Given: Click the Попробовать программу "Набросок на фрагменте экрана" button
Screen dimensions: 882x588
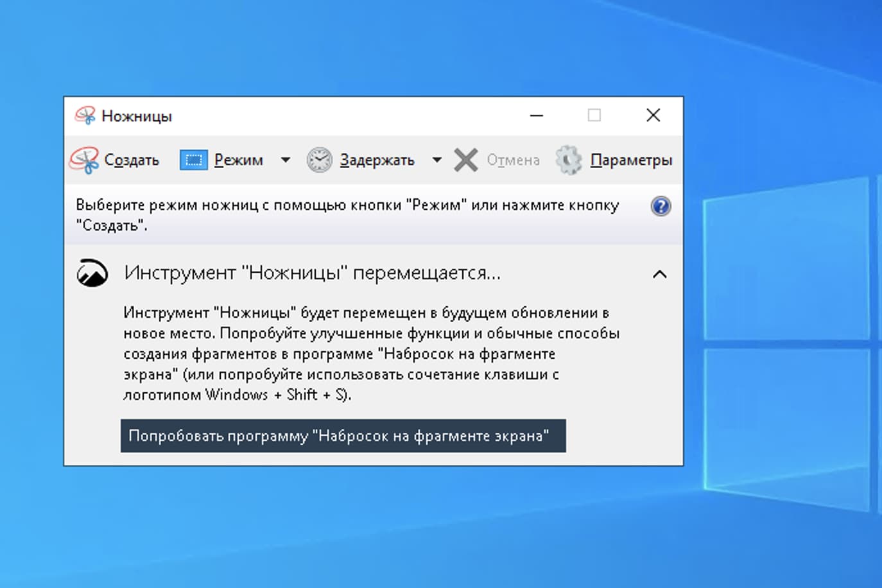Looking at the screenshot, I should tap(343, 436).
